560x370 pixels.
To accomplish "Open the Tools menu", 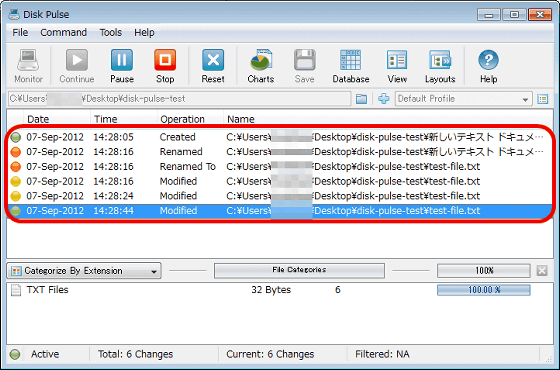I will tap(110, 32).
